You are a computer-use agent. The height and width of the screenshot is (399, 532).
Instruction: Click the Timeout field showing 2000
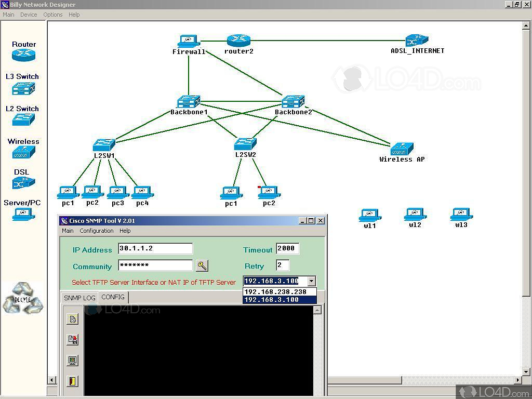(x=287, y=248)
